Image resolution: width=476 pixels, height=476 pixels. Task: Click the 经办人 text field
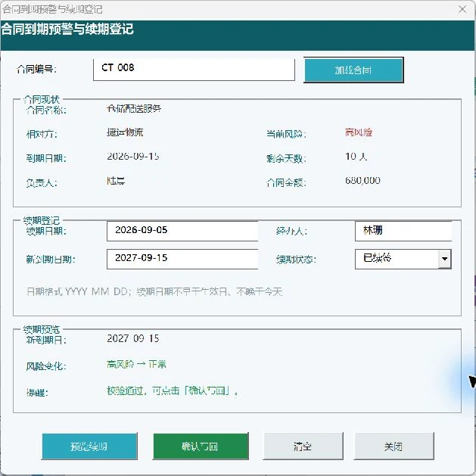[x=403, y=231]
